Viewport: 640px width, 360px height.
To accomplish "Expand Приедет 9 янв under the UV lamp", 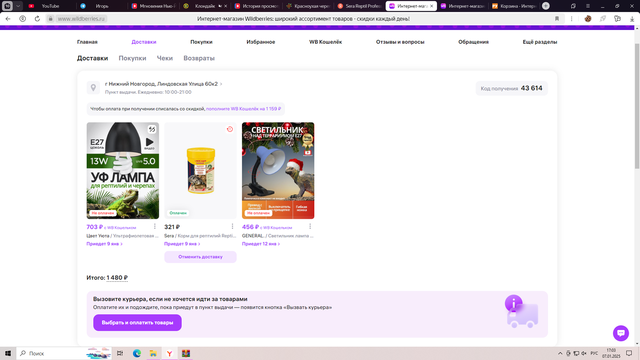I will (104, 244).
